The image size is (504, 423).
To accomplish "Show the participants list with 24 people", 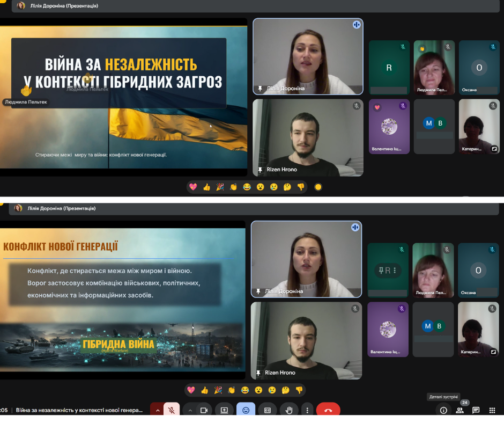I will point(459,410).
